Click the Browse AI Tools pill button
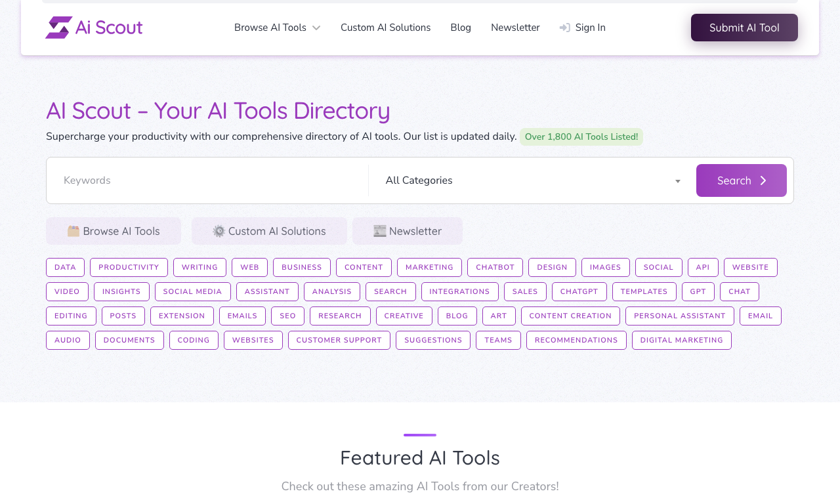840x504 pixels. [x=114, y=231]
